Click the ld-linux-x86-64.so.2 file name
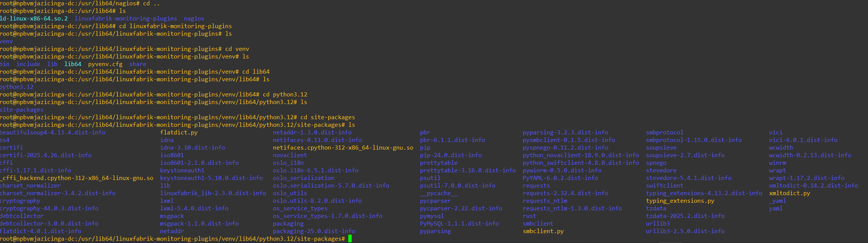The width and height of the screenshot is (868, 243). pyautogui.click(x=34, y=19)
